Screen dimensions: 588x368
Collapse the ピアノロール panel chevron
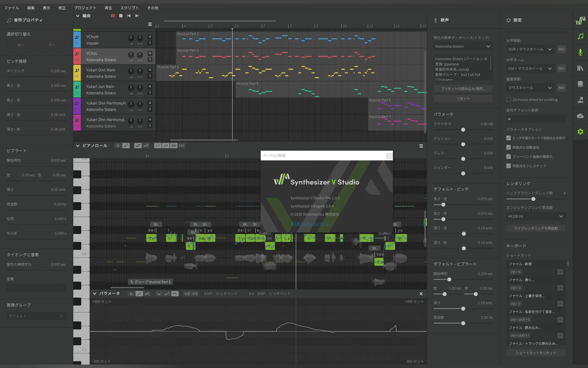[78, 146]
